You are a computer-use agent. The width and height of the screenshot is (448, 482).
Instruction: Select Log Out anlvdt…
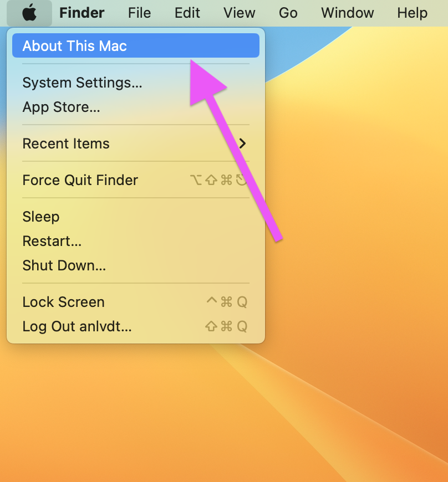point(136,326)
